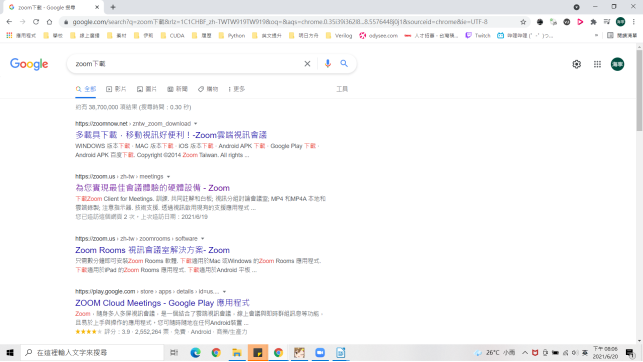Viewport: 643px width, 362px height.
Task: Open the Windows notification center icon
Action: pos(630,353)
